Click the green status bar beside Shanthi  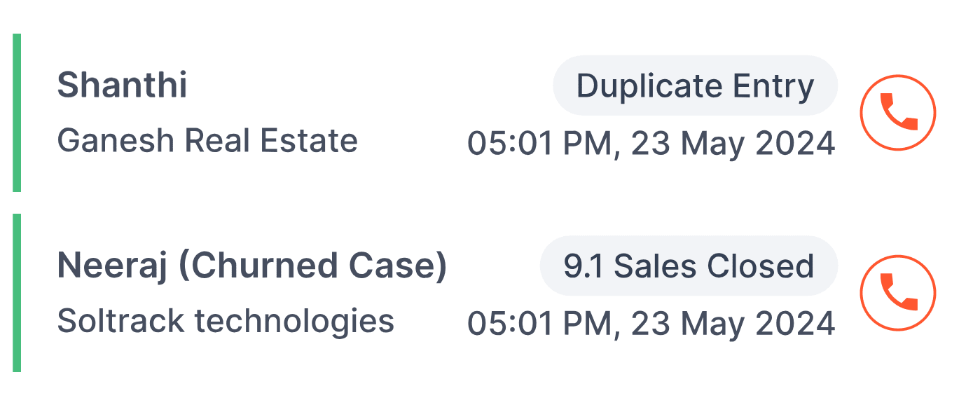(x=17, y=113)
